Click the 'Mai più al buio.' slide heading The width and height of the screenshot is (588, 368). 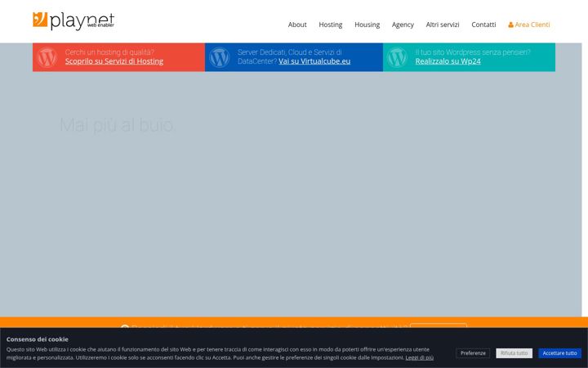coord(117,124)
